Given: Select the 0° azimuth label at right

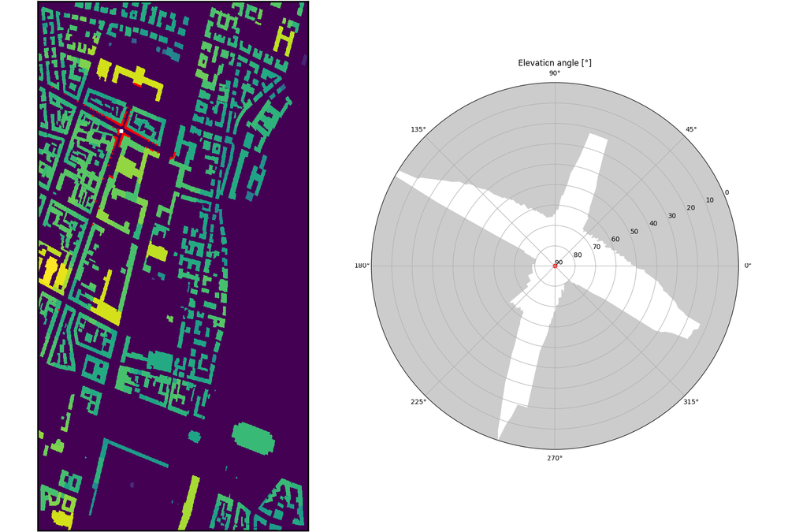Looking at the screenshot, I should 748,266.
